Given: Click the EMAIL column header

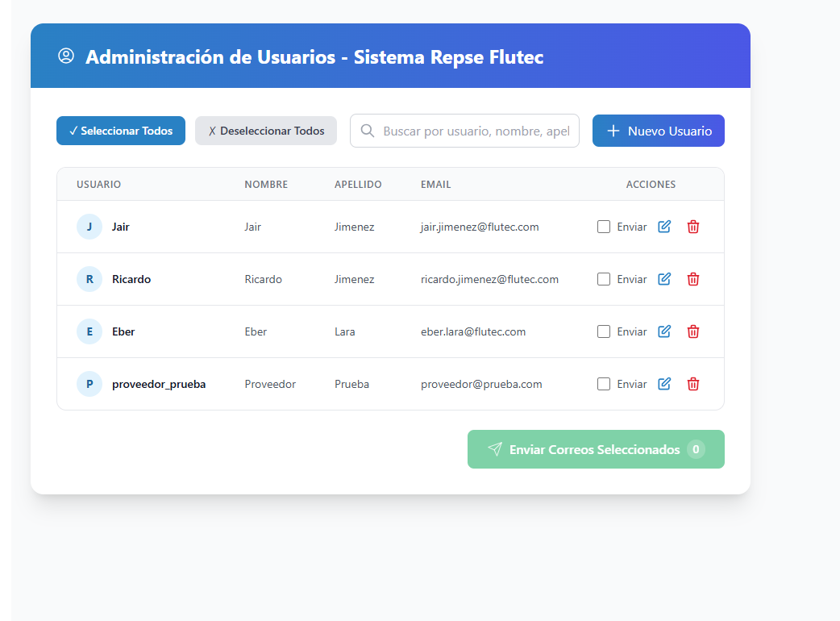Looking at the screenshot, I should click(435, 185).
